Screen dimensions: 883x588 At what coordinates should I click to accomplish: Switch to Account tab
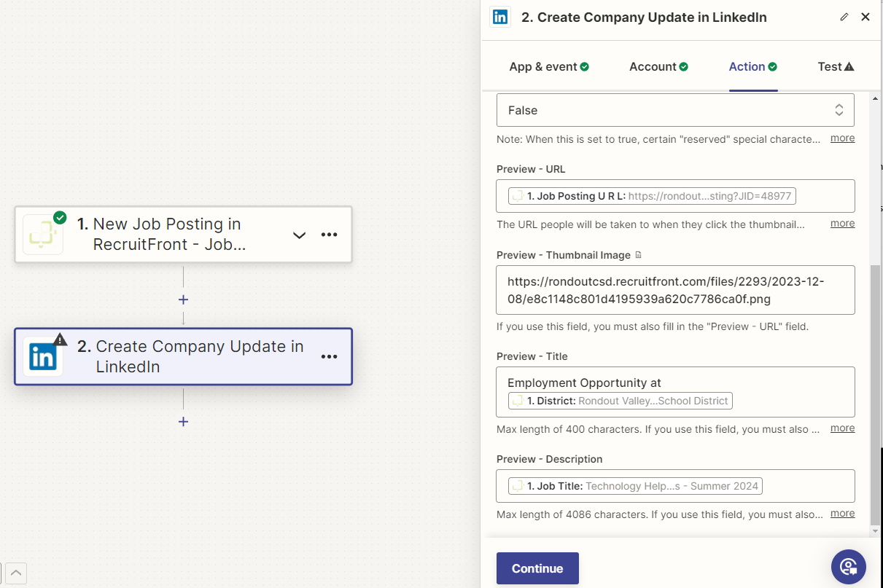[x=658, y=66]
